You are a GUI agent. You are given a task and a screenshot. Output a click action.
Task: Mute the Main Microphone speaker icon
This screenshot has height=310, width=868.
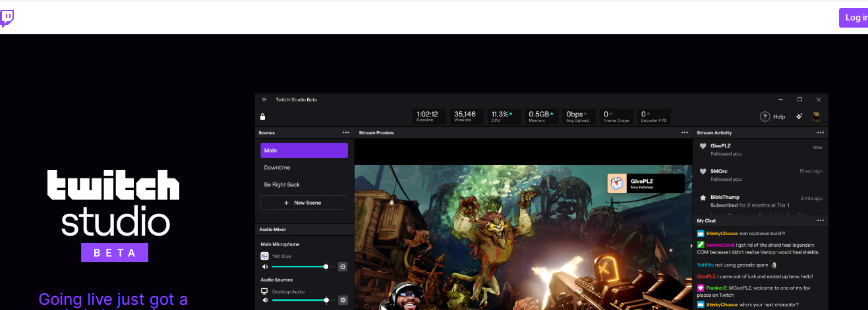pos(265,267)
